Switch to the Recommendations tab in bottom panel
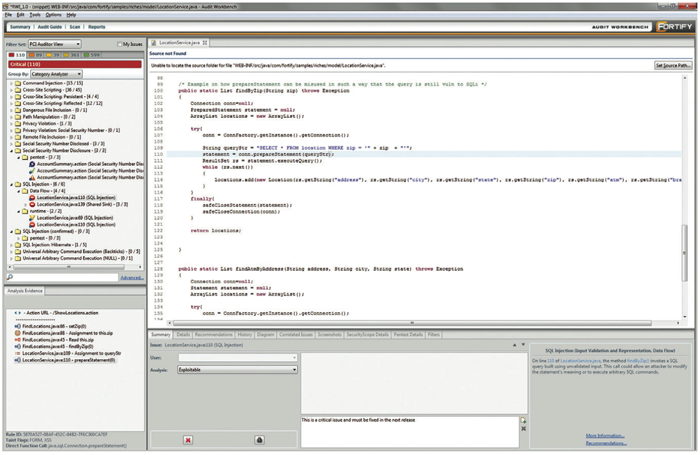This screenshot has height=455, width=700. pyautogui.click(x=214, y=334)
